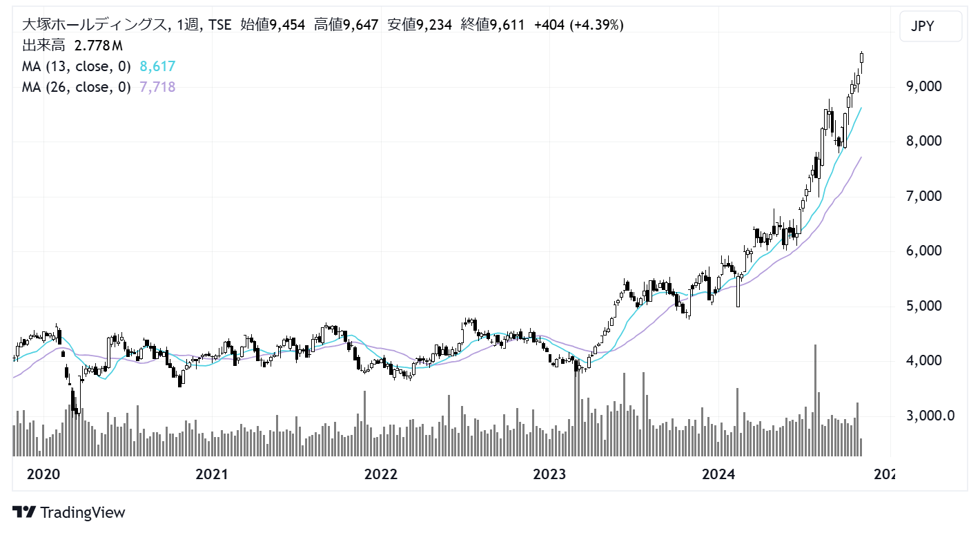Image resolution: width=980 pixels, height=533 pixels.
Task: Click the 始値9,454 open price
Action: click(273, 26)
